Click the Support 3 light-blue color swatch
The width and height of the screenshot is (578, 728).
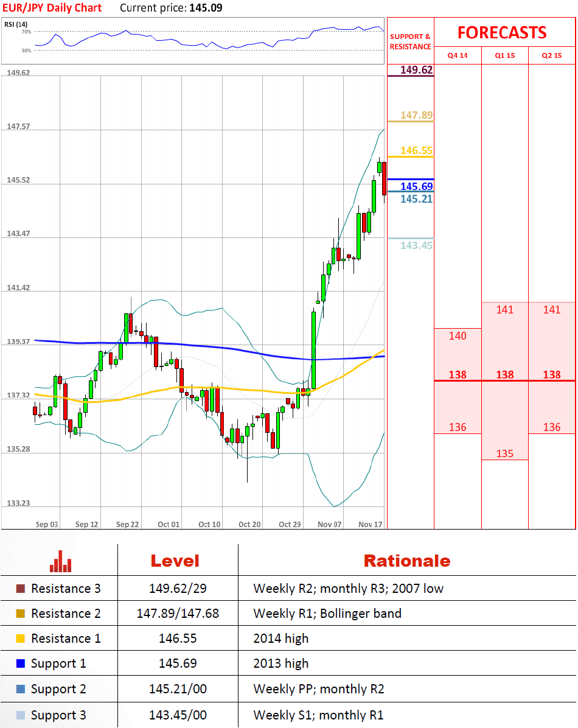tap(21, 715)
